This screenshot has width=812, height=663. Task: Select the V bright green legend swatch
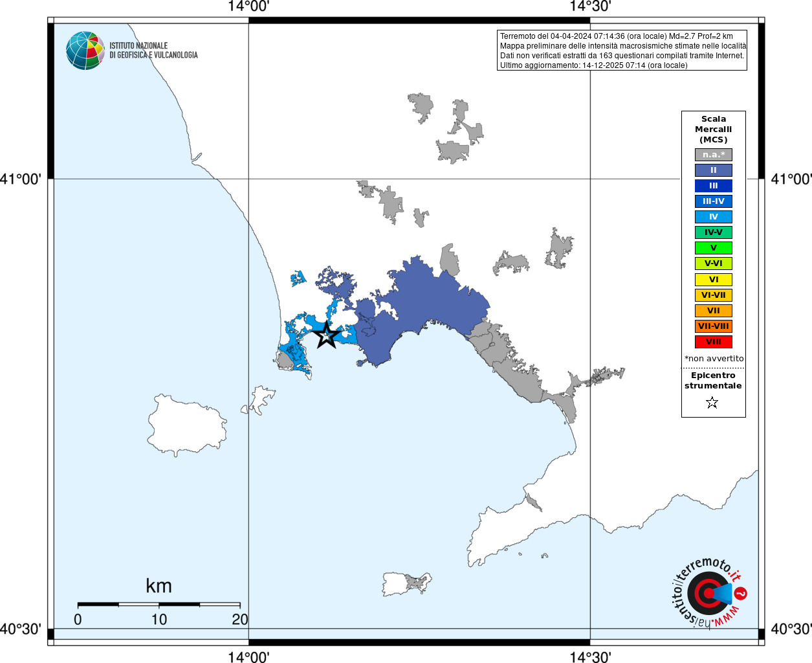tap(714, 248)
